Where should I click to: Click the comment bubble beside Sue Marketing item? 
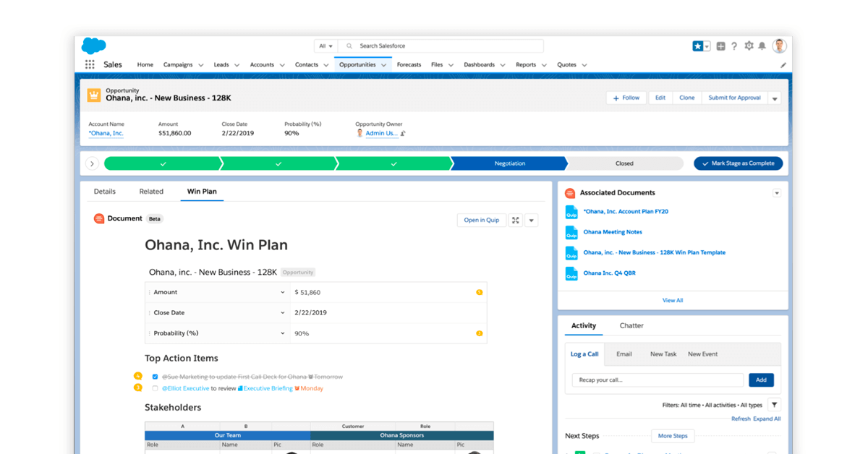click(x=138, y=376)
